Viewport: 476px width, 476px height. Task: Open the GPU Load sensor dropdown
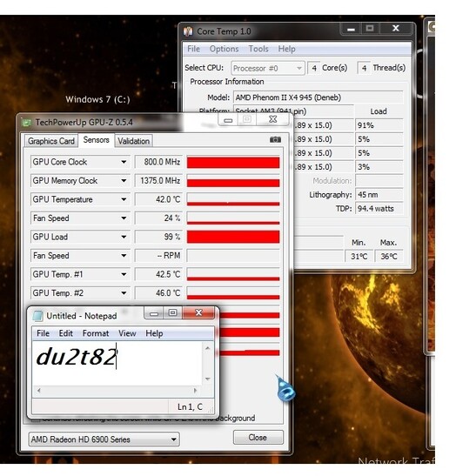pos(124,237)
